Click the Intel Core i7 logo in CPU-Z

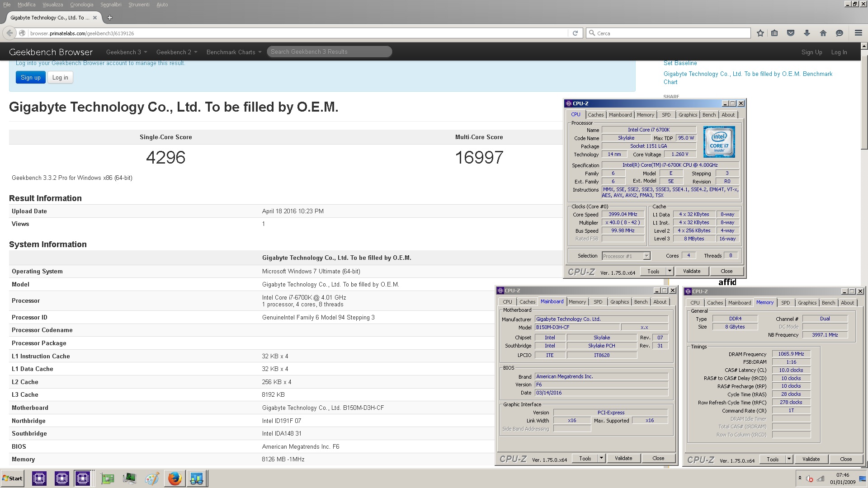click(x=719, y=142)
